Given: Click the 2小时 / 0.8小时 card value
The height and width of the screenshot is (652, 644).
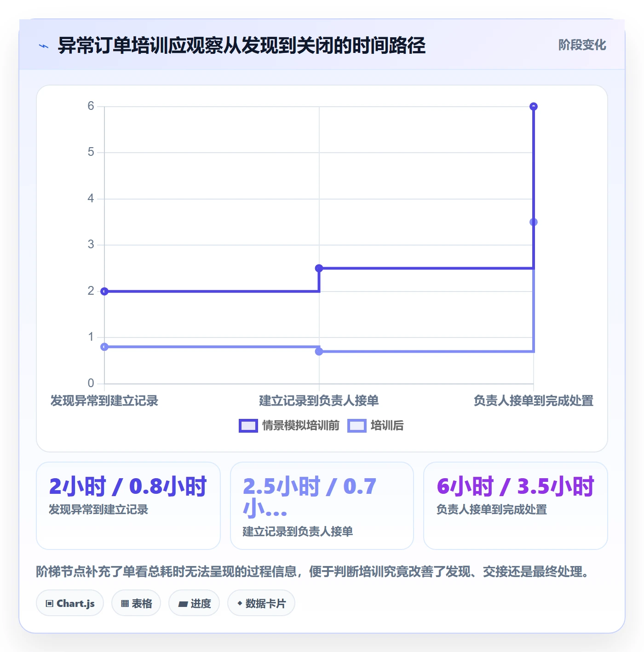Looking at the screenshot, I should tap(128, 486).
